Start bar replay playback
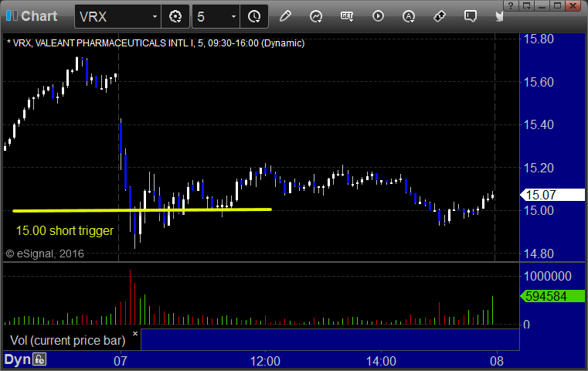Screen dimensions: 588x371 378,16
